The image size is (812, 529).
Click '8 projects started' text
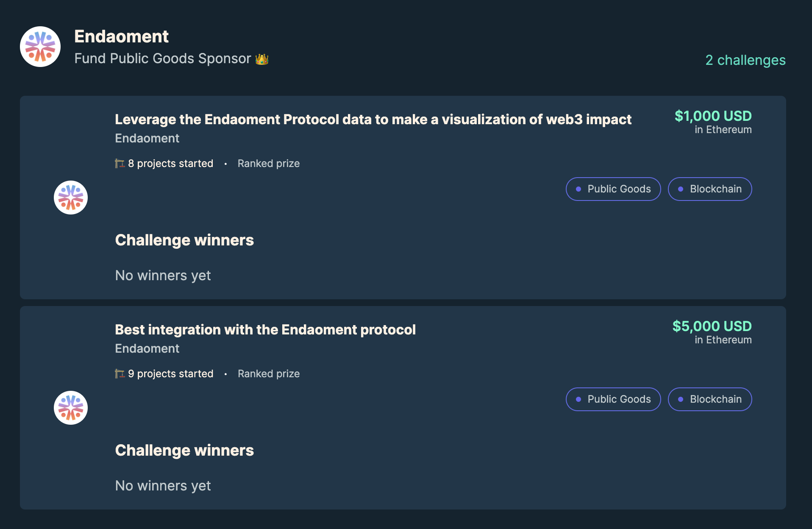pyautogui.click(x=171, y=164)
